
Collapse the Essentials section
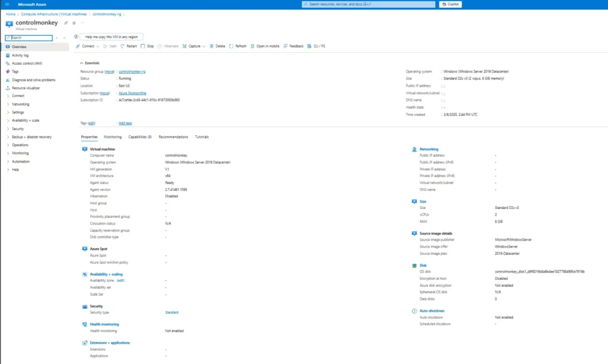[81, 63]
